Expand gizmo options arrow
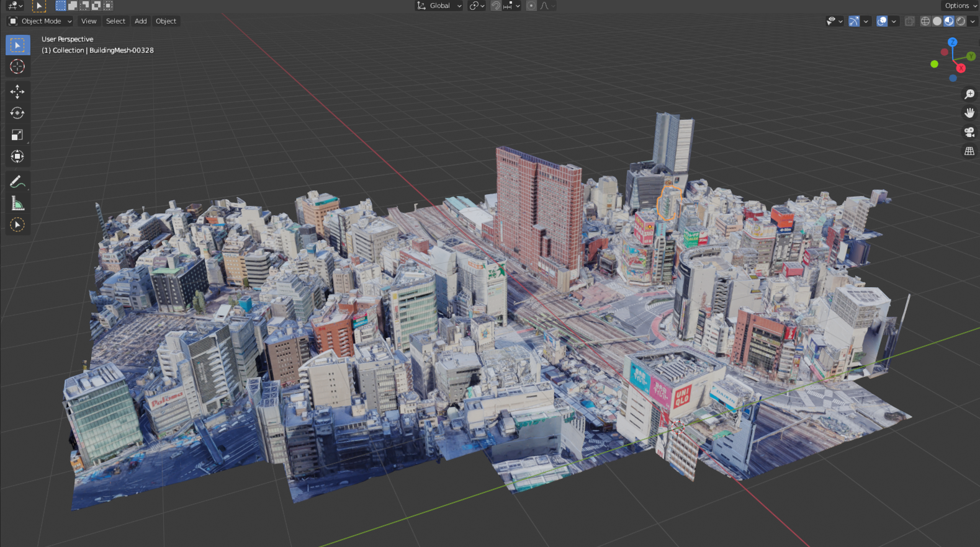The height and width of the screenshot is (547, 980). pos(866,21)
